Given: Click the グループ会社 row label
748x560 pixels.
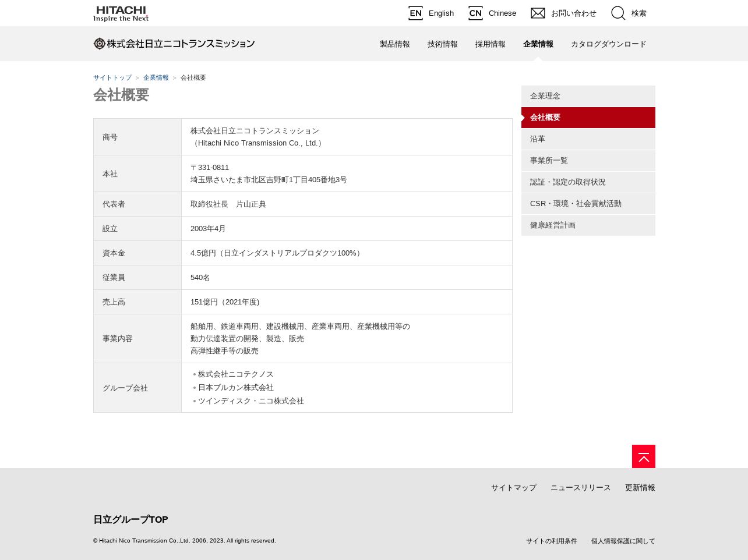Looking at the screenshot, I should [x=125, y=388].
